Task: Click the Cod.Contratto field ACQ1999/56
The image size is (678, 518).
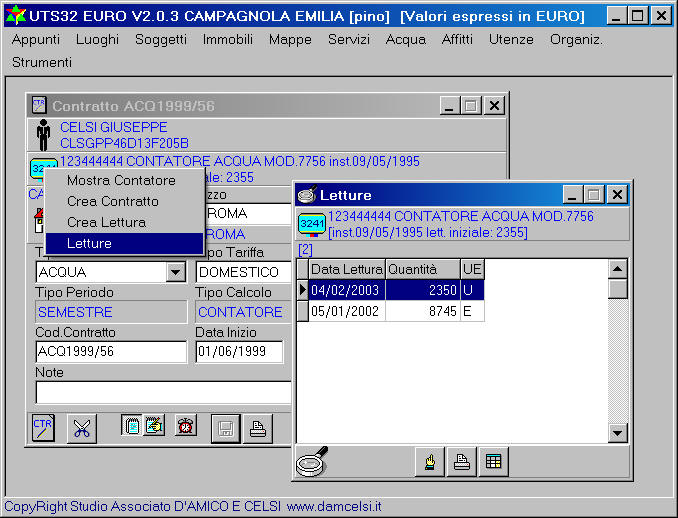Action: [x=110, y=351]
